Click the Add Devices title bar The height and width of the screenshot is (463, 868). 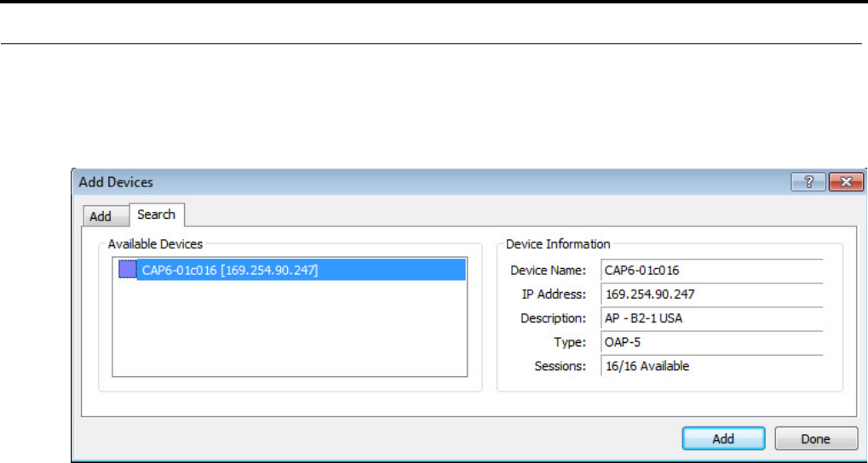(426, 181)
